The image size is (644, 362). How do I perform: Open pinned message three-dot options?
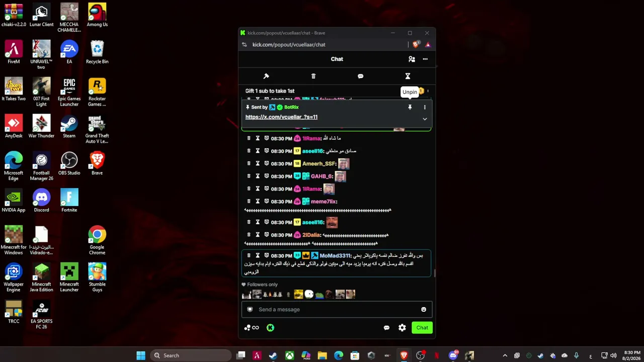425,107
